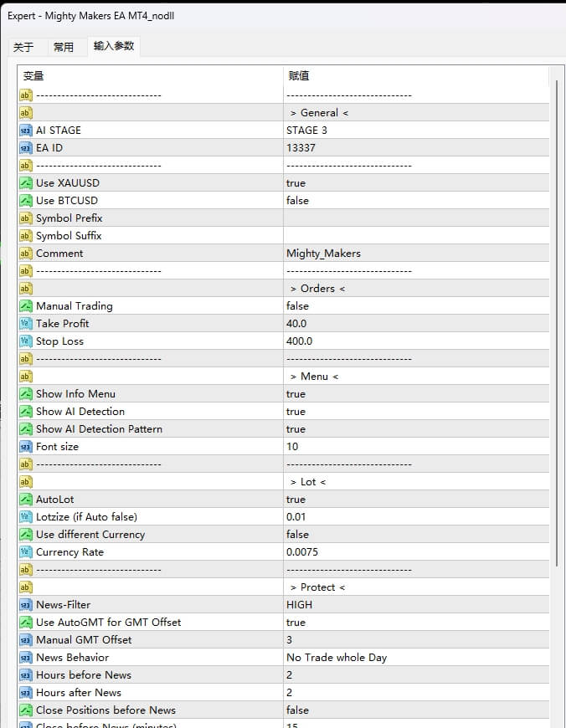Switch to the 常用 tab
566x728 pixels.
(64, 47)
